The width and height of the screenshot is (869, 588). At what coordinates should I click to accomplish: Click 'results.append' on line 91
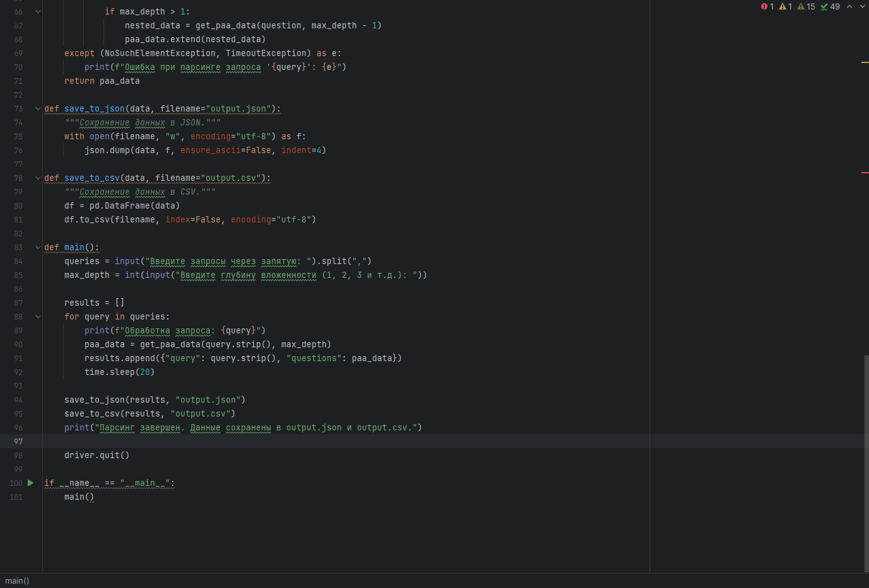(120, 358)
